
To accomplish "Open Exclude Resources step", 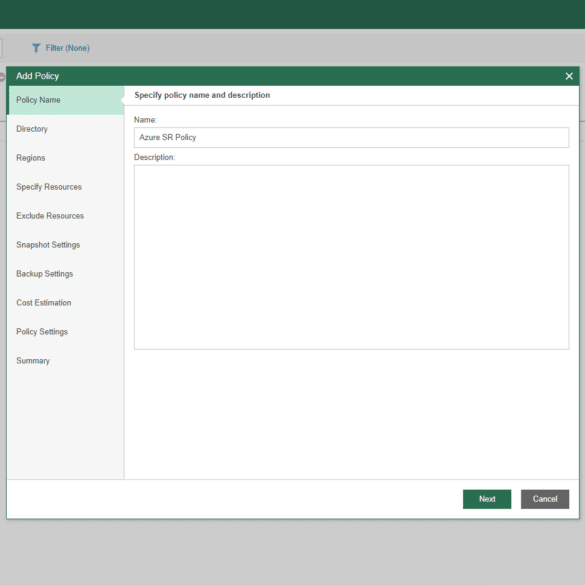I will pos(66,216).
